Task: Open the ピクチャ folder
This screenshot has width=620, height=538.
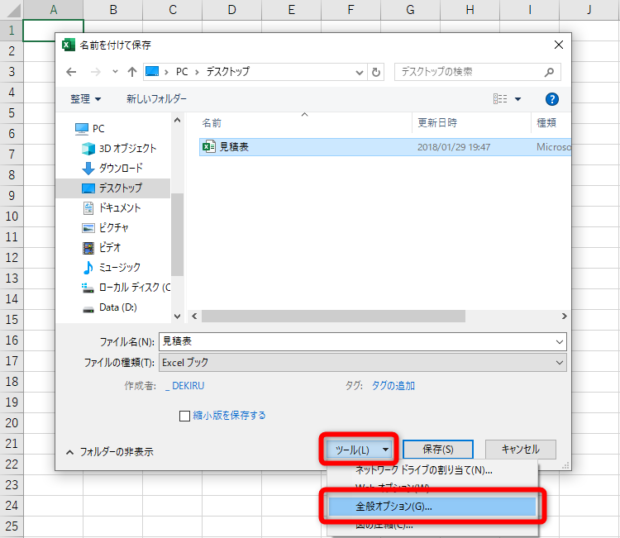Action: pyautogui.click(x=105, y=228)
